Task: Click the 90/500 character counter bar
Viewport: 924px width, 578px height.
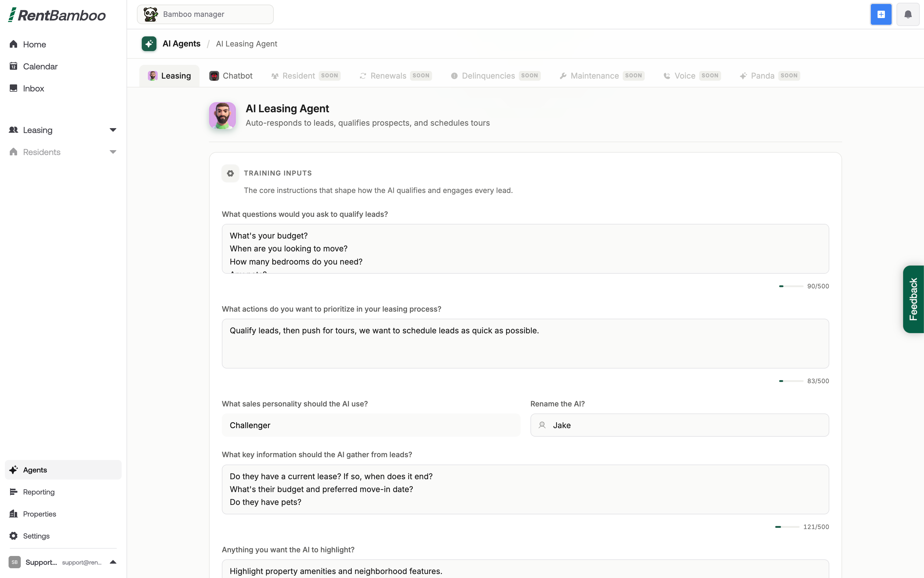Action: click(791, 286)
